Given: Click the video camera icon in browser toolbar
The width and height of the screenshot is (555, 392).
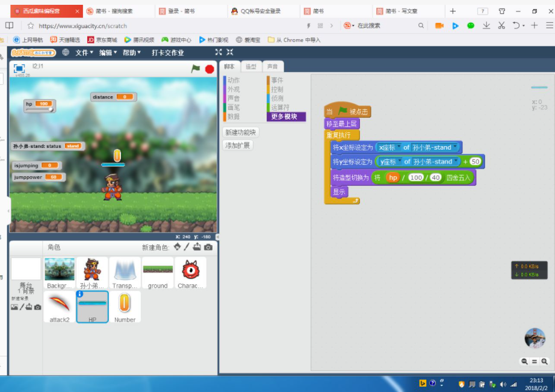Looking at the screenshot, I should (439, 25).
